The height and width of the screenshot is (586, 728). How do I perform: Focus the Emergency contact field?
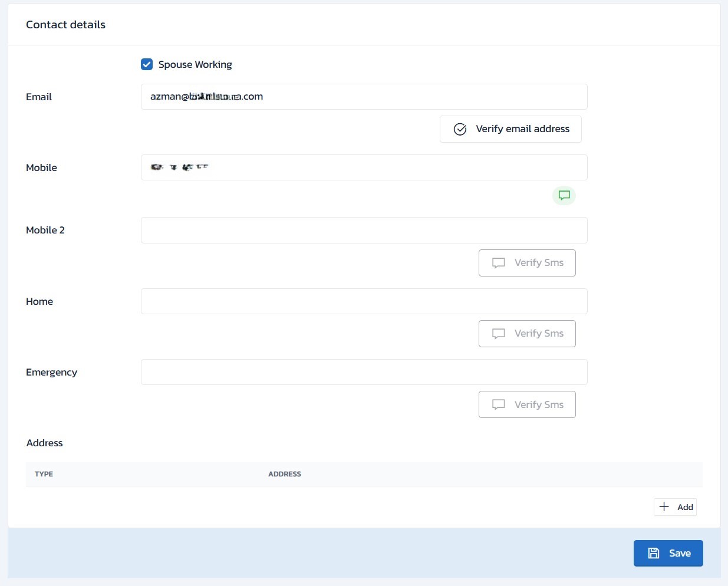pos(364,372)
